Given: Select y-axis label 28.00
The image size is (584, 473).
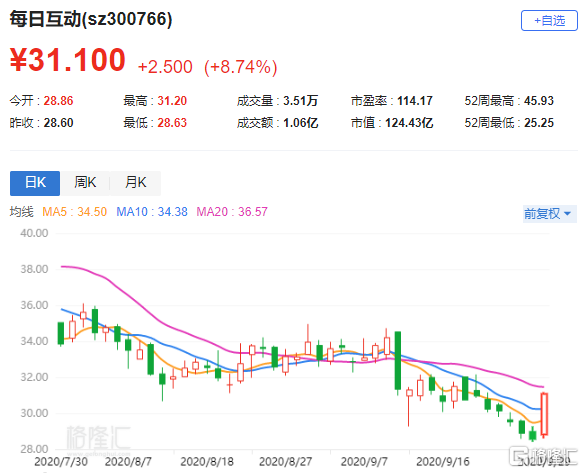Looking at the screenshot, I should 34,449.
